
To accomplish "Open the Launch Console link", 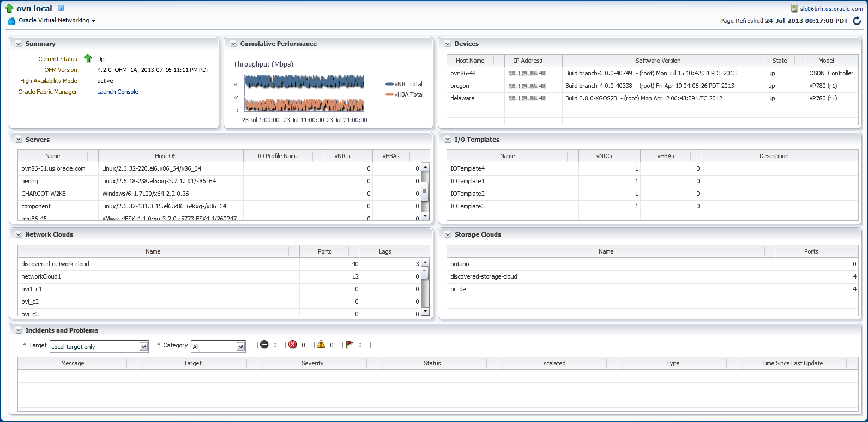I will [118, 92].
